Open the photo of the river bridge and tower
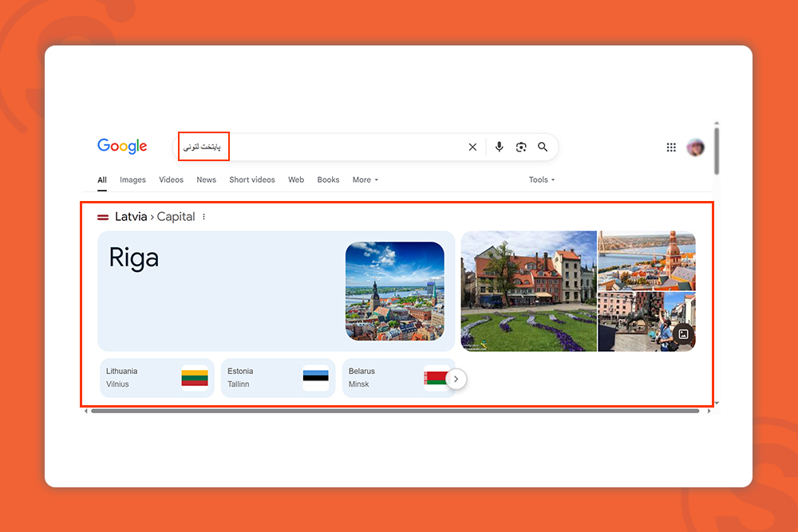 pos(647,260)
